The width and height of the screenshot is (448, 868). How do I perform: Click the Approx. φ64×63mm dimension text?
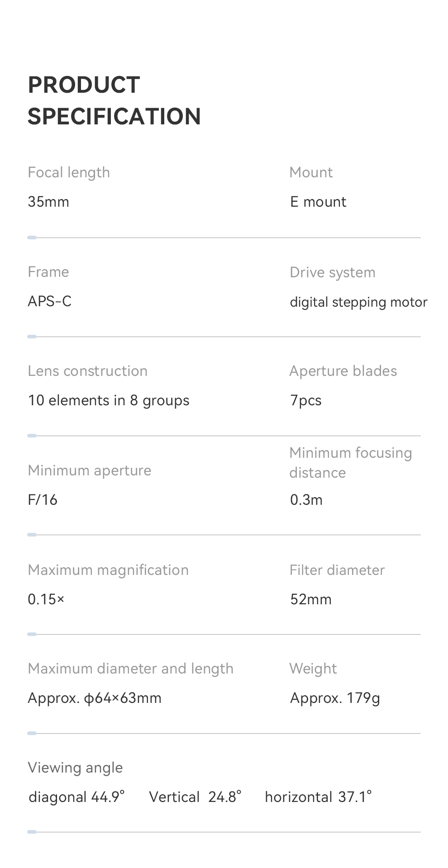[95, 698]
